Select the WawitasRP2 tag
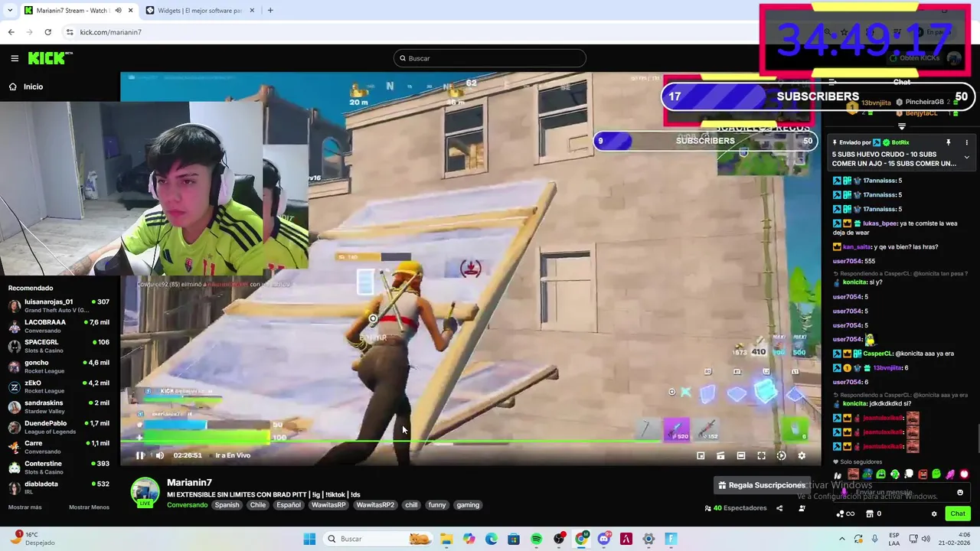The image size is (980, 551). (x=375, y=505)
